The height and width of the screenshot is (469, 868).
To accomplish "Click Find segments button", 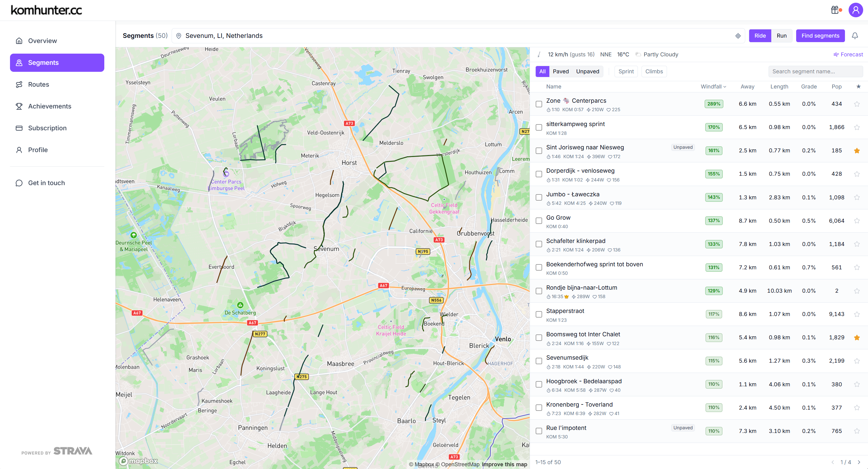I will point(820,36).
